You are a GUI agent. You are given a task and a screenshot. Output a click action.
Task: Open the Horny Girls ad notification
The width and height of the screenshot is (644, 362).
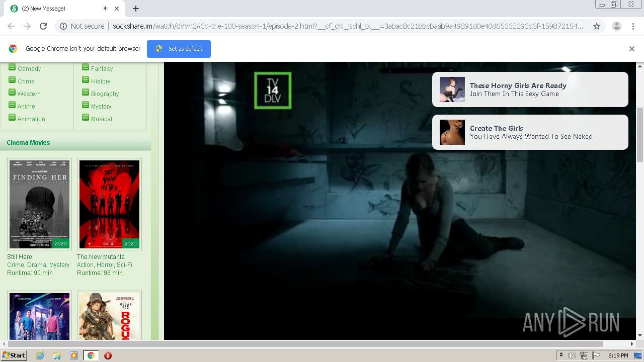coord(530,89)
